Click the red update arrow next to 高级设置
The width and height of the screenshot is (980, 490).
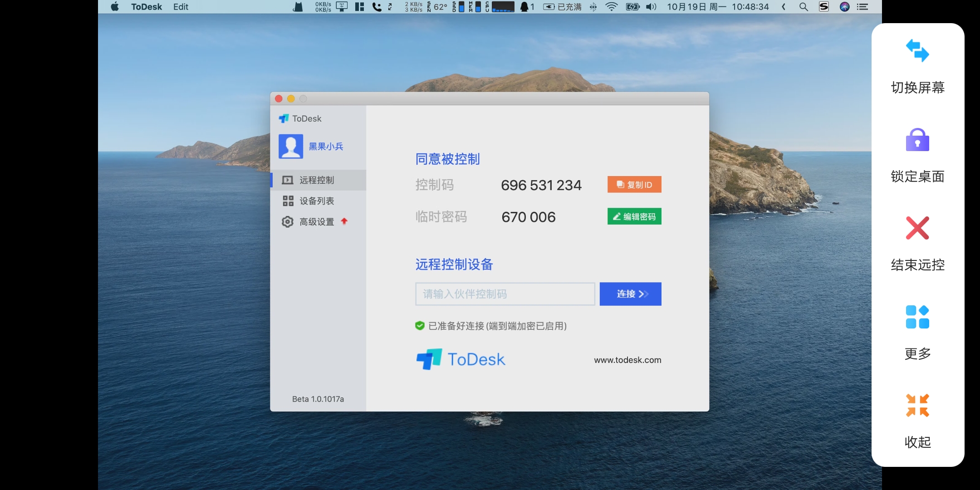click(x=344, y=221)
